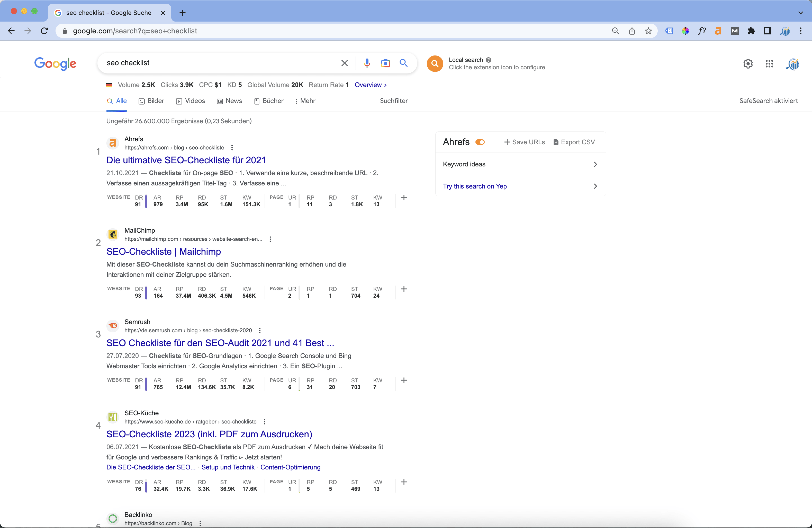Open Google apps grid

tap(769, 64)
